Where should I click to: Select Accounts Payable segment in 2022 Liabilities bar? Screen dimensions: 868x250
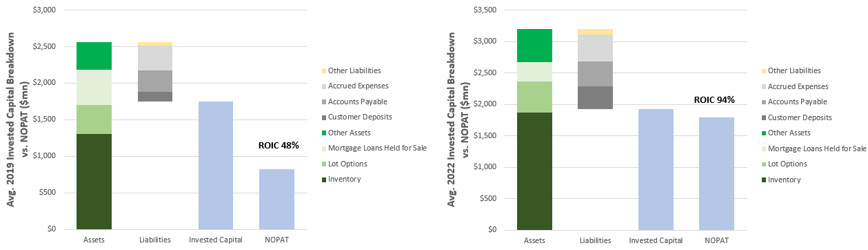pos(595,74)
